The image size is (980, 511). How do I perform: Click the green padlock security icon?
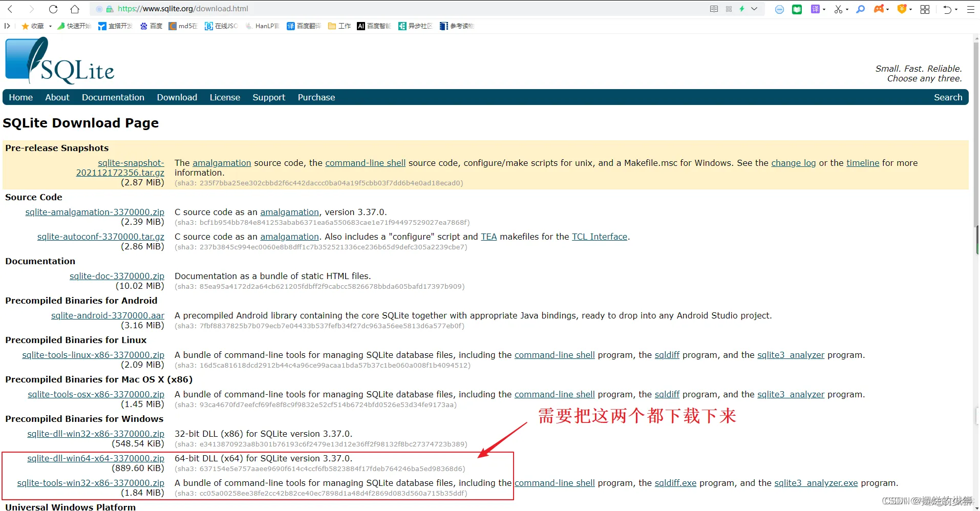click(110, 9)
